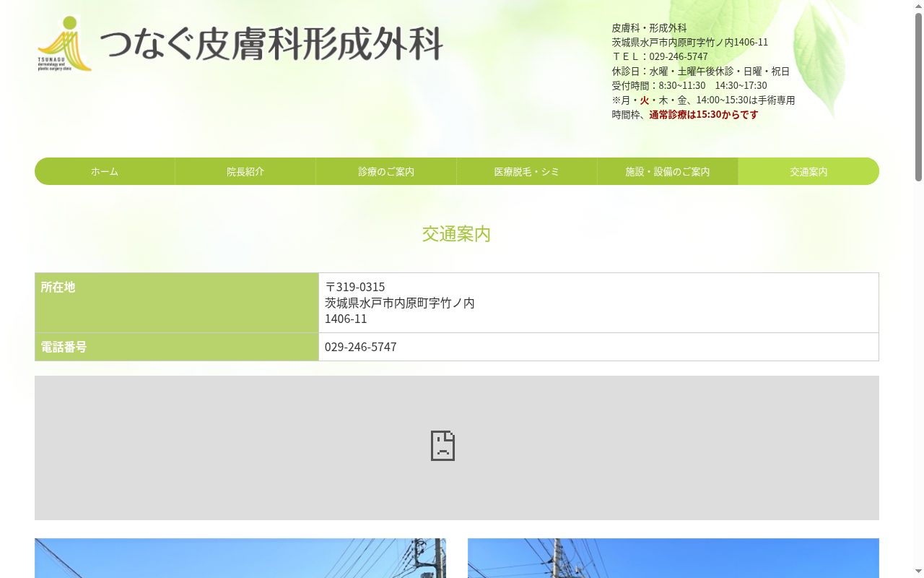Viewport: 924px width, 578px height.
Task: Click the red text 通常診療は15:30からです
Action: coord(704,114)
